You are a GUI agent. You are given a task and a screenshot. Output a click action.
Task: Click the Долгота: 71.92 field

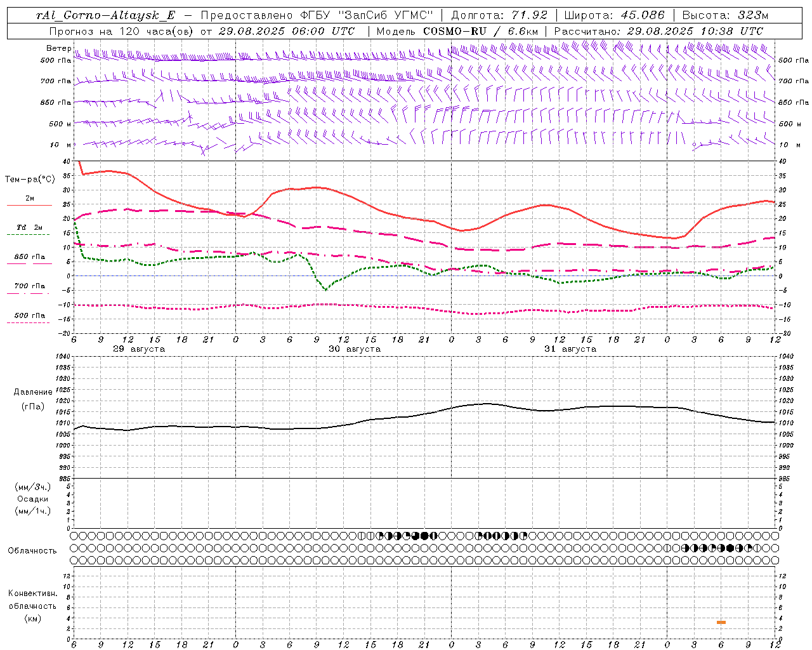(499, 16)
